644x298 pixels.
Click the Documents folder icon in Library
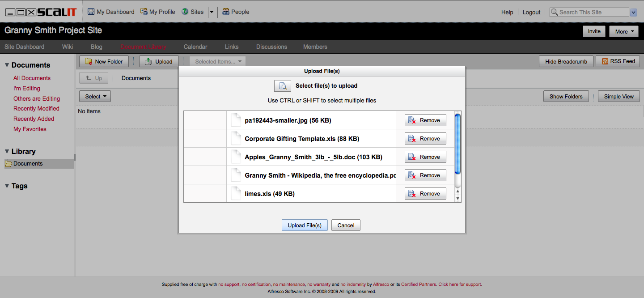point(8,163)
